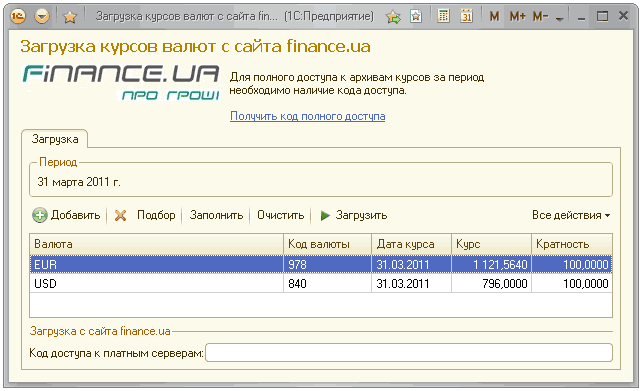Click the rate value 1 121,5640
Screen dimensions: 641x391
coord(491,265)
